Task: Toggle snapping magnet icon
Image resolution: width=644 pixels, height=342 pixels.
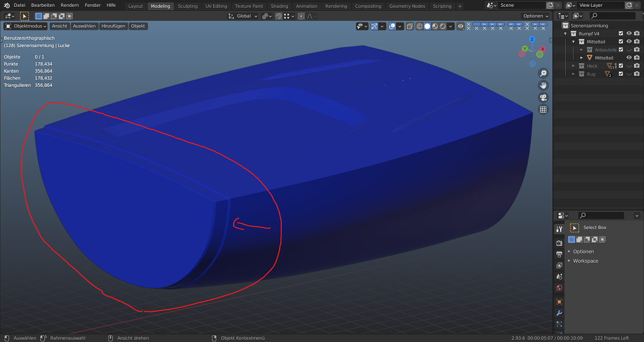Action: coord(278,16)
